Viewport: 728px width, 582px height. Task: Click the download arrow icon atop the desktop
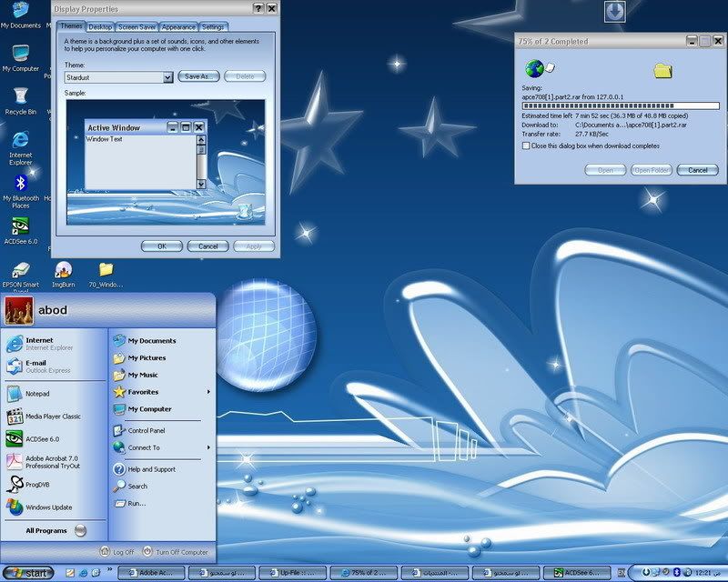tap(615, 12)
